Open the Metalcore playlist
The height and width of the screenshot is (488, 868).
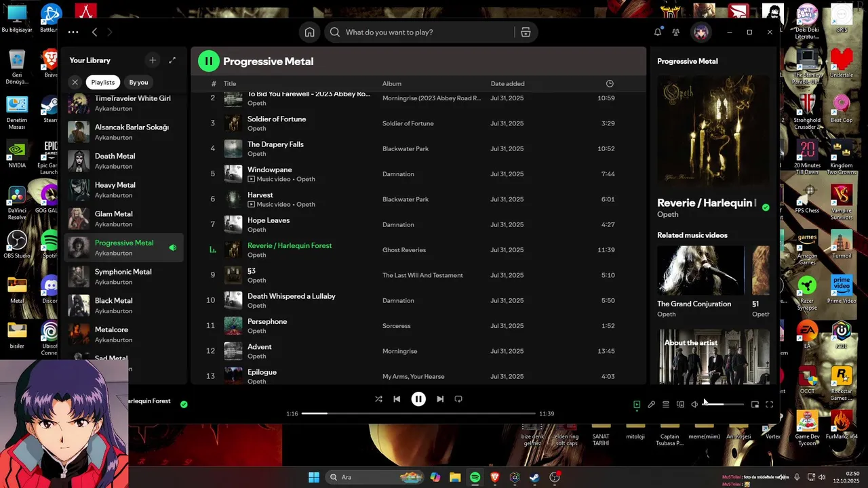[x=123, y=335]
